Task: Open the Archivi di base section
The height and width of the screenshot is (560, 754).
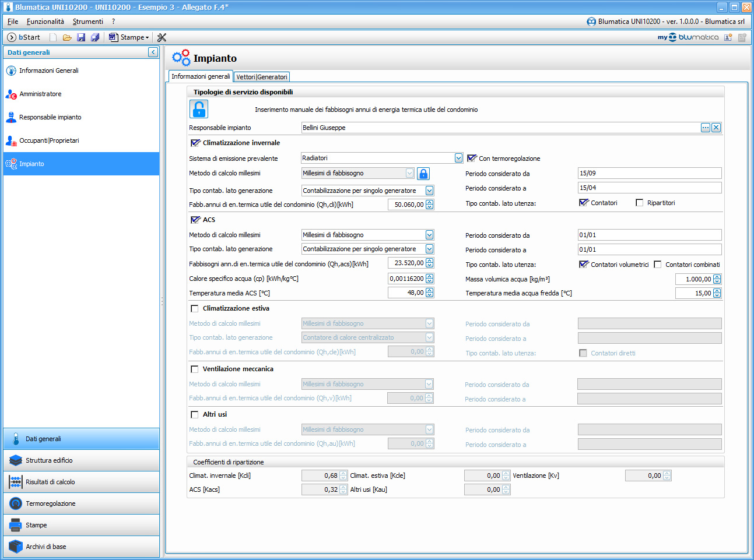Action: [81, 547]
